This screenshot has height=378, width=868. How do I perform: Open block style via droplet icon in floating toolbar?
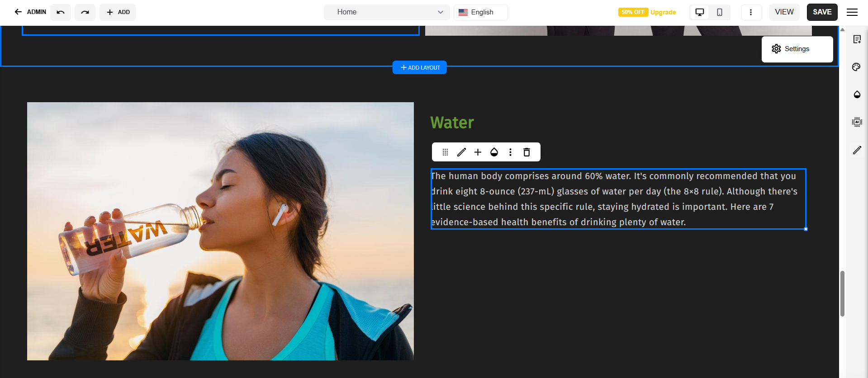point(494,152)
